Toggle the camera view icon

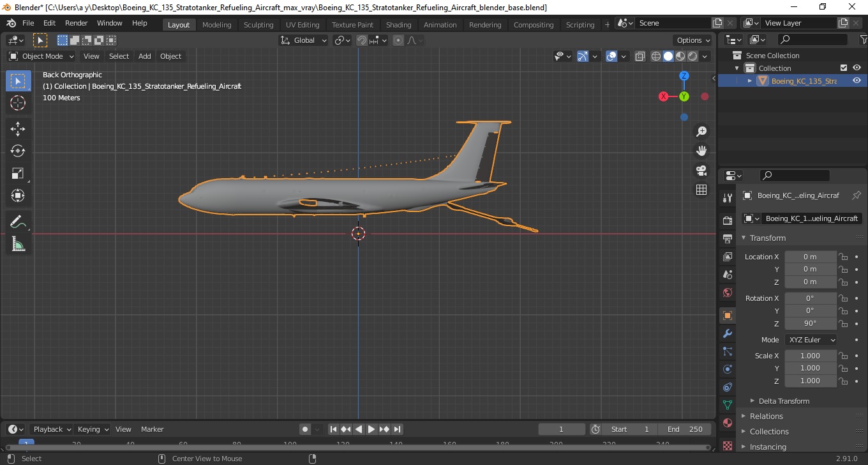tap(701, 171)
